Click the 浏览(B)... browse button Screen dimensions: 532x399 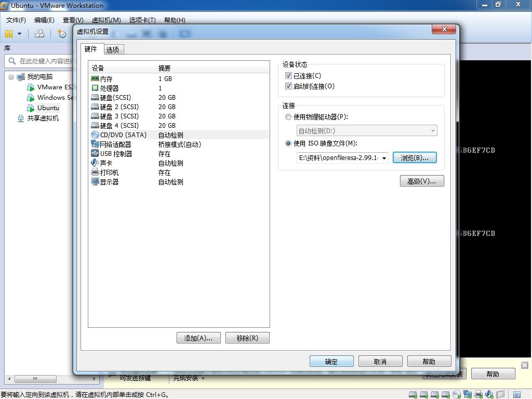(415, 158)
